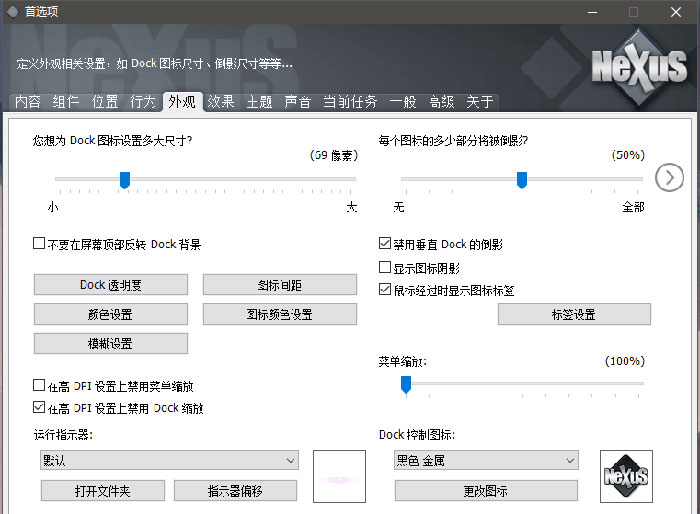
Task: Open the Dock 控制图标 黑色 金属 dropdown
Action: pos(486,460)
